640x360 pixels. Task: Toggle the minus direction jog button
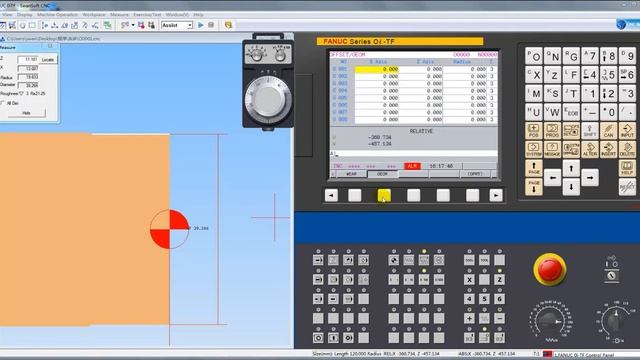point(499,318)
